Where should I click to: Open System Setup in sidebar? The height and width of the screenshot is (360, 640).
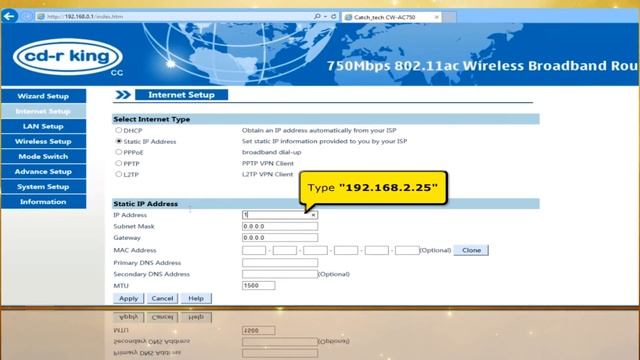click(43, 187)
